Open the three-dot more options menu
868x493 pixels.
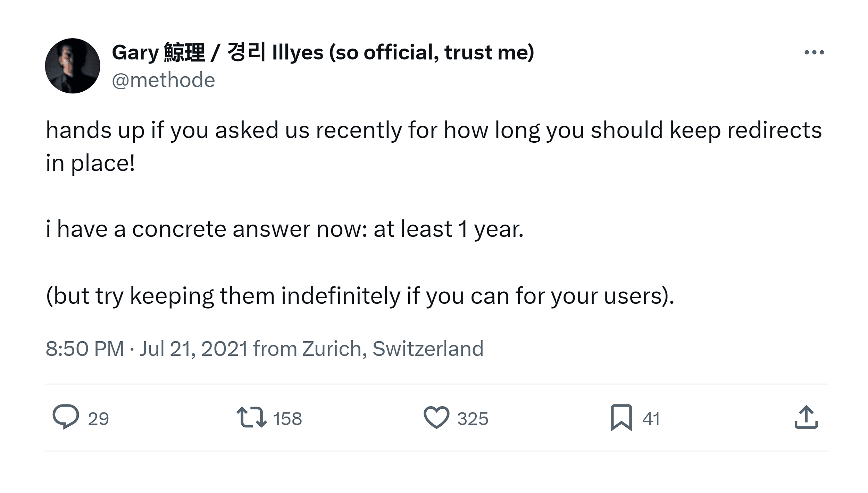(814, 52)
